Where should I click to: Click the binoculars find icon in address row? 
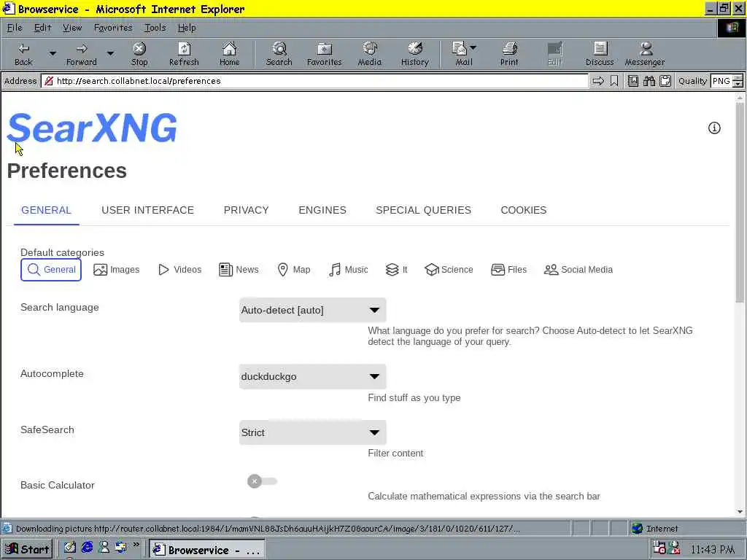pyautogui.click(x=649, y=81)
